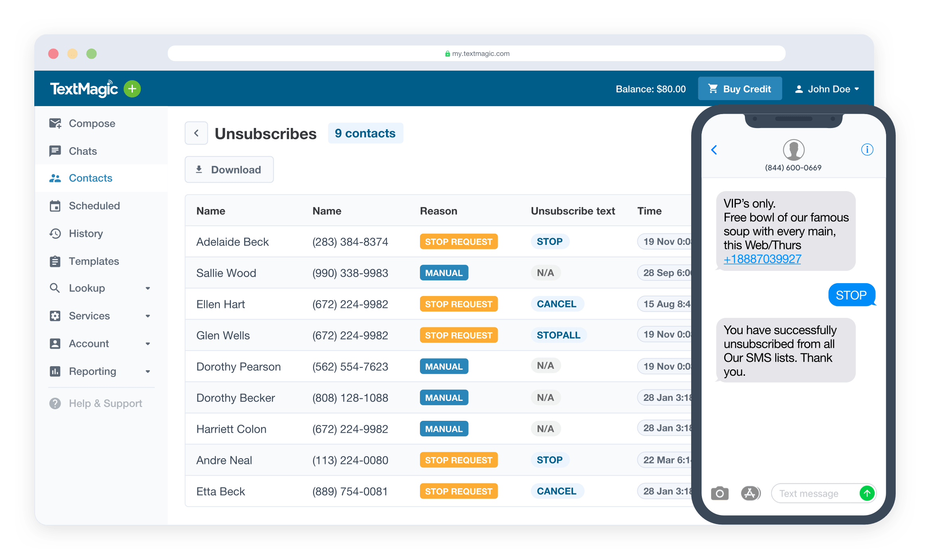
Task: Click the Reason column header
Action: (439, 211)
